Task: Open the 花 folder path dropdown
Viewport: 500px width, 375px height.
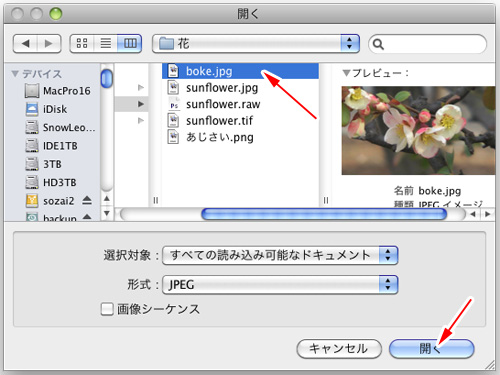Action: (256, 44)
